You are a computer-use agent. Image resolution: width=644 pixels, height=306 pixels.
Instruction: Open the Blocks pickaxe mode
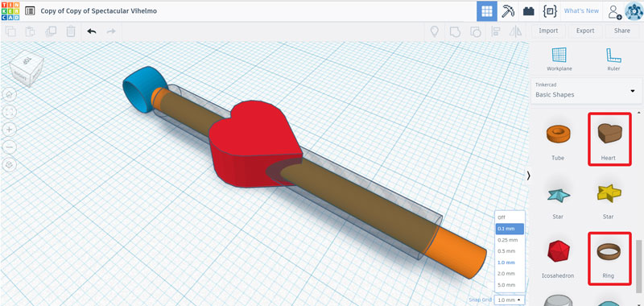click(x=508, y=11)
